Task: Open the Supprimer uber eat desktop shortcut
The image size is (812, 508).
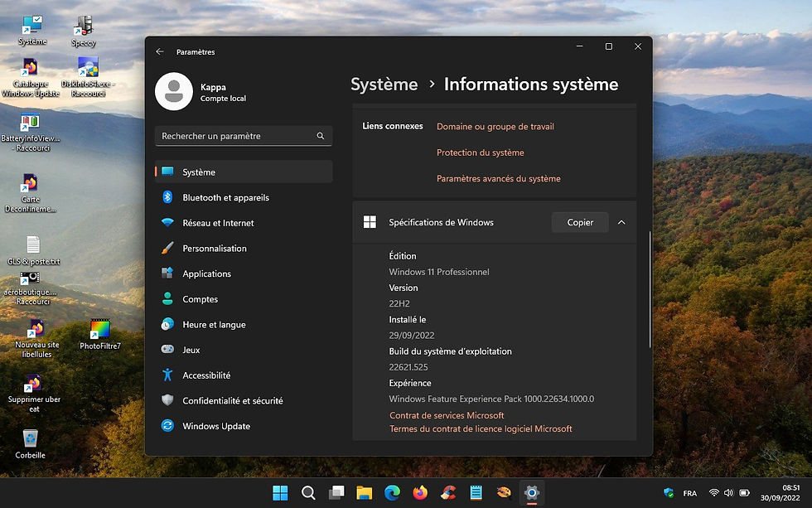Action: [34, 394]
